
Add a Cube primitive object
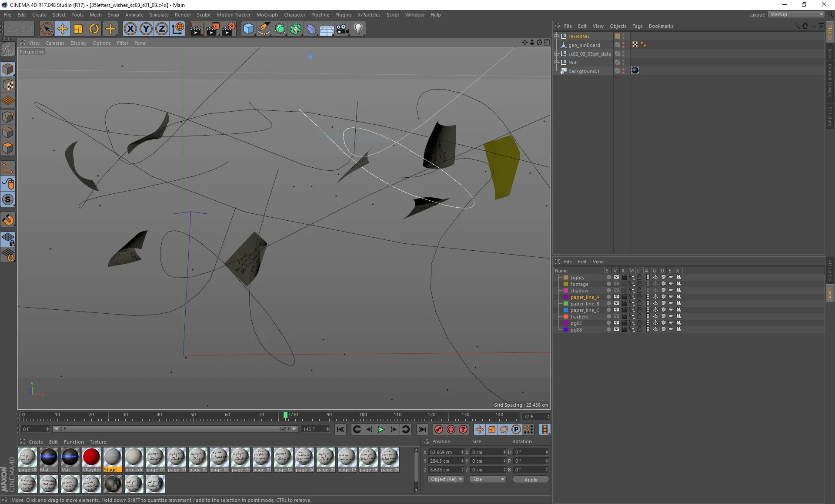(x=248, y=29)
